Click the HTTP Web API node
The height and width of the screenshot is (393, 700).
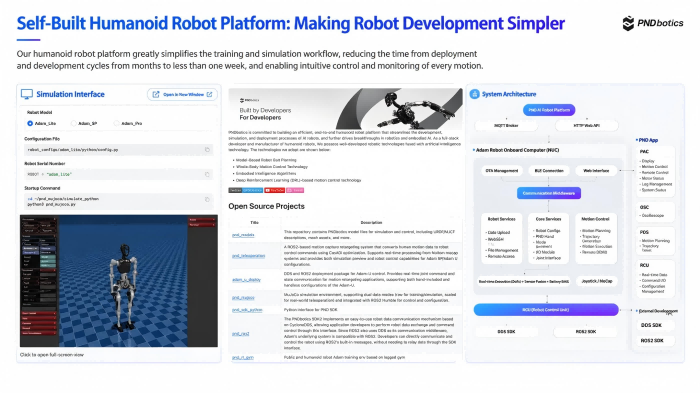586,125
